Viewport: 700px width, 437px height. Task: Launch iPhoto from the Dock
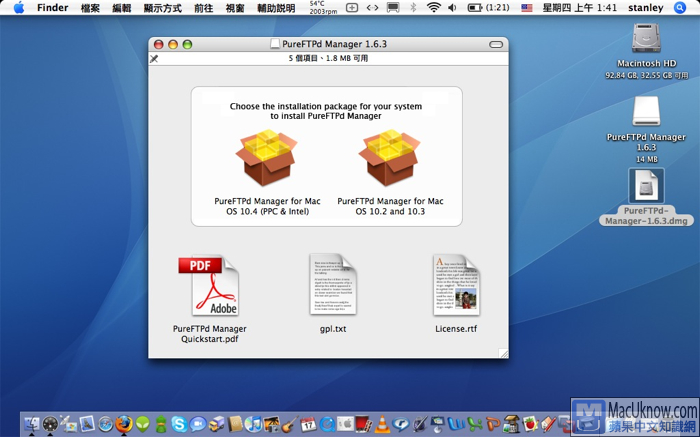[271, 425]
